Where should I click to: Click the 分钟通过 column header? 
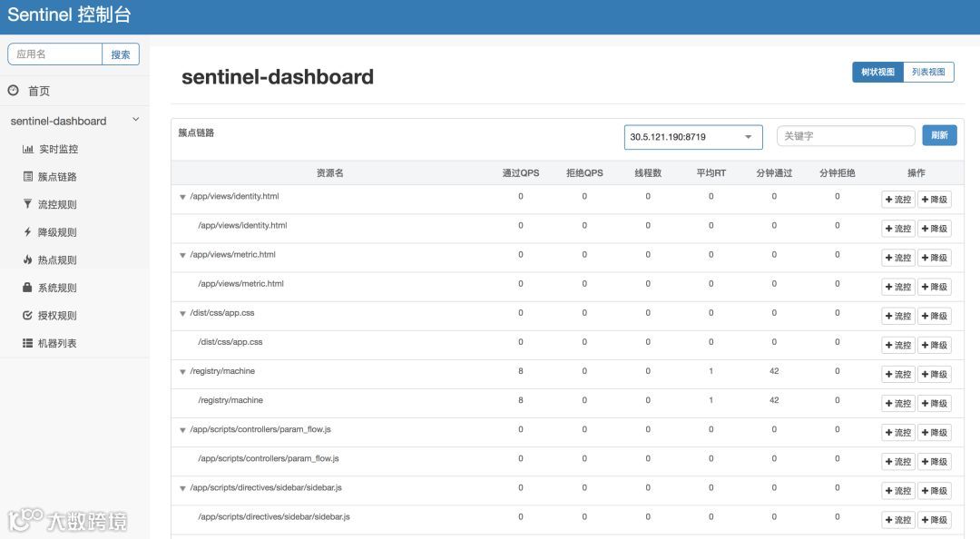(x=774, y=172)
